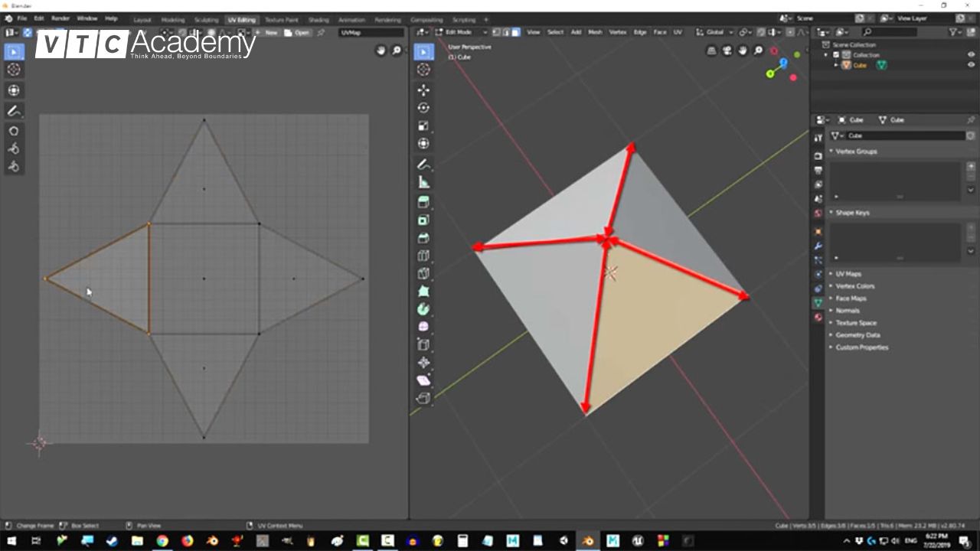Click the camera view icon in viewport
This screenshot has width=980, height=551.
tap(727, 51)
